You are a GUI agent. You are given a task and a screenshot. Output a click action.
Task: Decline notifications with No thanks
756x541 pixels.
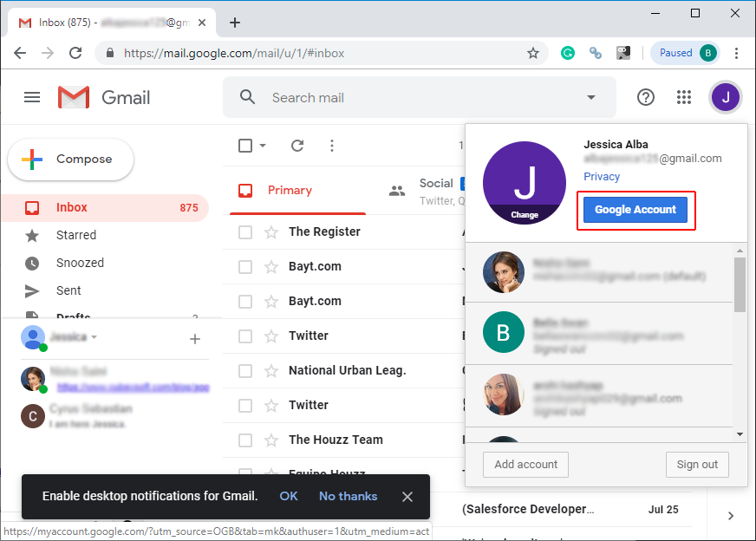point(349,496)
